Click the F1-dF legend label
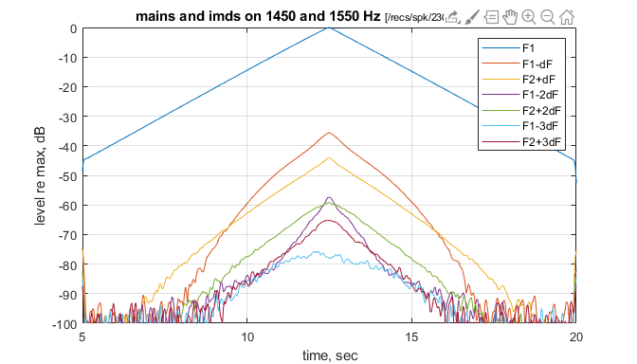 537,64
